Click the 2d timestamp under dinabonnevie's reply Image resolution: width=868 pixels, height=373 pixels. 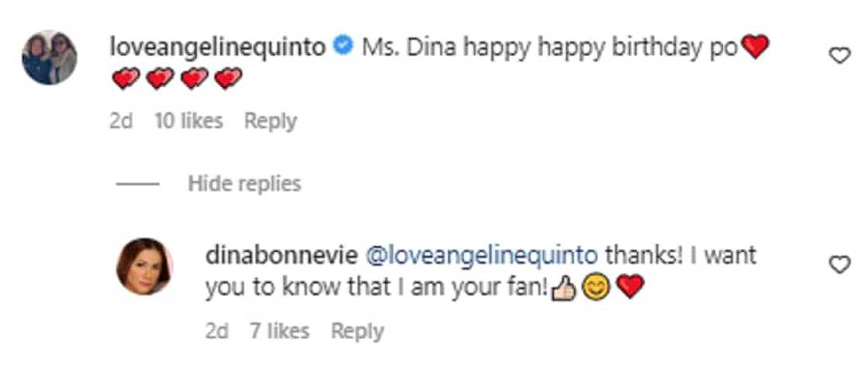point(216,332)
